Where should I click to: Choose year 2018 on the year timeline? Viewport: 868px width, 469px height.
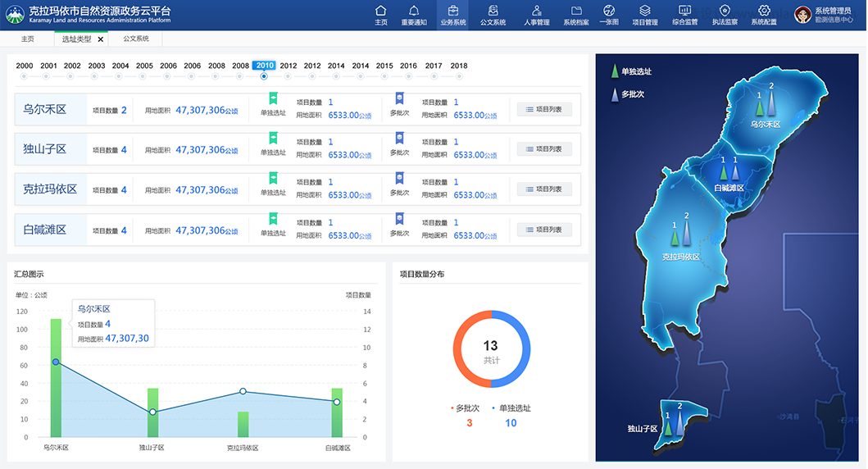[458, 76]
